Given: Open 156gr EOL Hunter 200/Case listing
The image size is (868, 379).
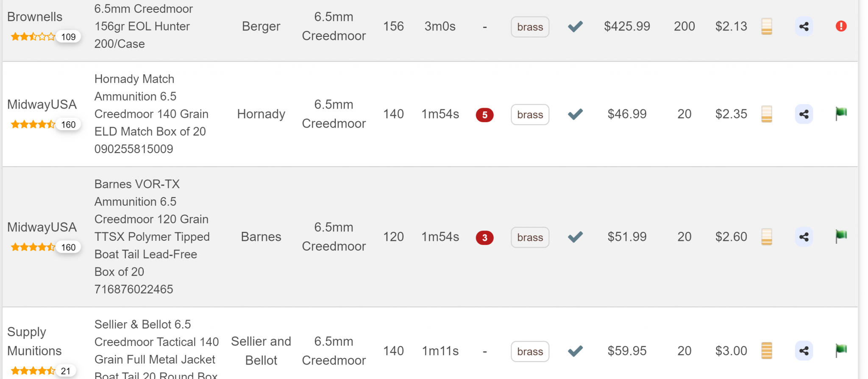Looking at the screenshot, I should 143,26.
